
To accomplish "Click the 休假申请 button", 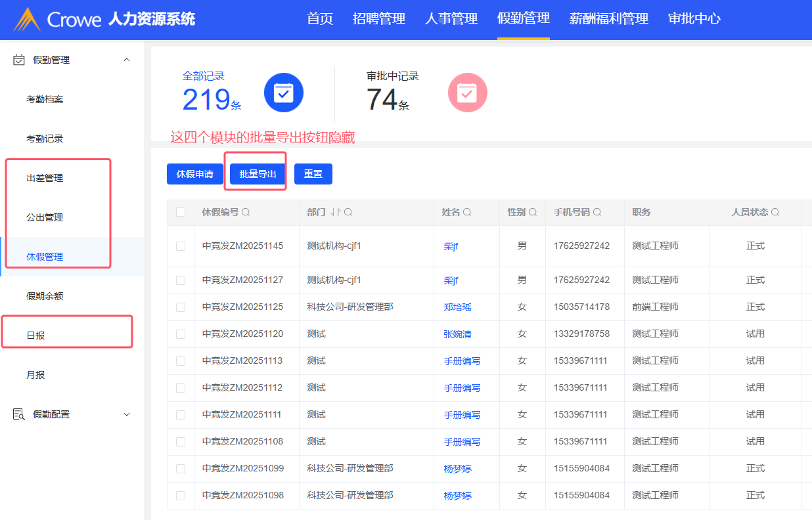I will (195, 174).
